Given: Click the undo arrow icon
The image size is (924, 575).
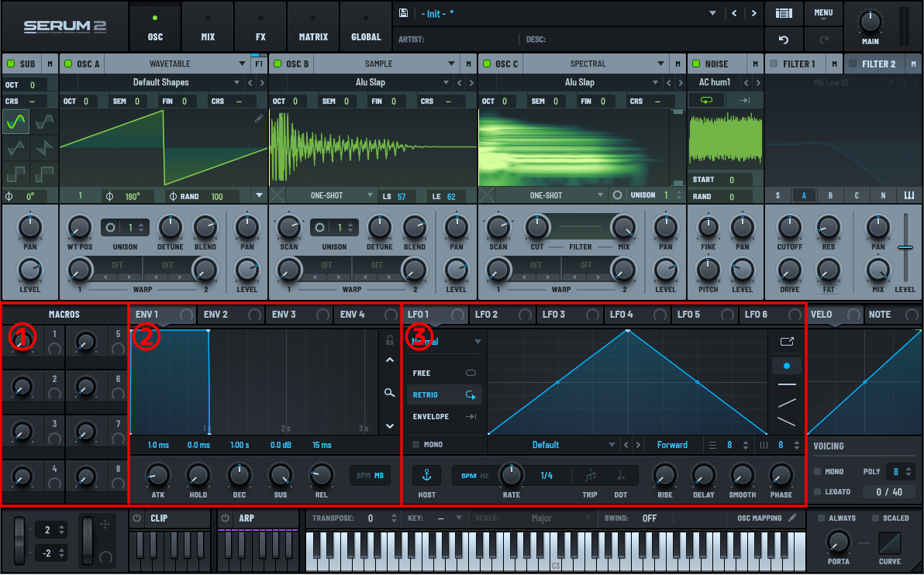Looking at the screenshot, I should click(784, 39).
